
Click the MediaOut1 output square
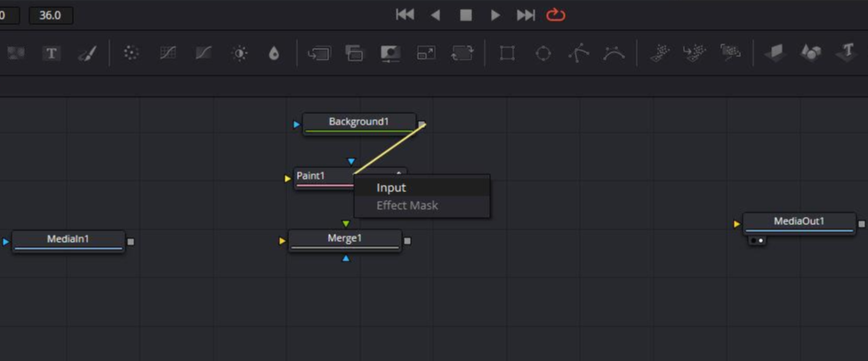862,224
